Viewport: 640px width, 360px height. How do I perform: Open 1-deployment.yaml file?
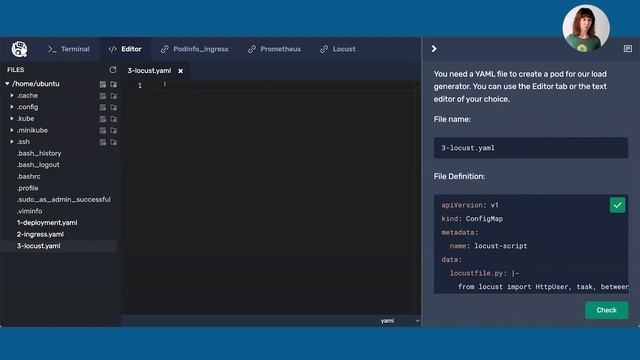[47, 223]
